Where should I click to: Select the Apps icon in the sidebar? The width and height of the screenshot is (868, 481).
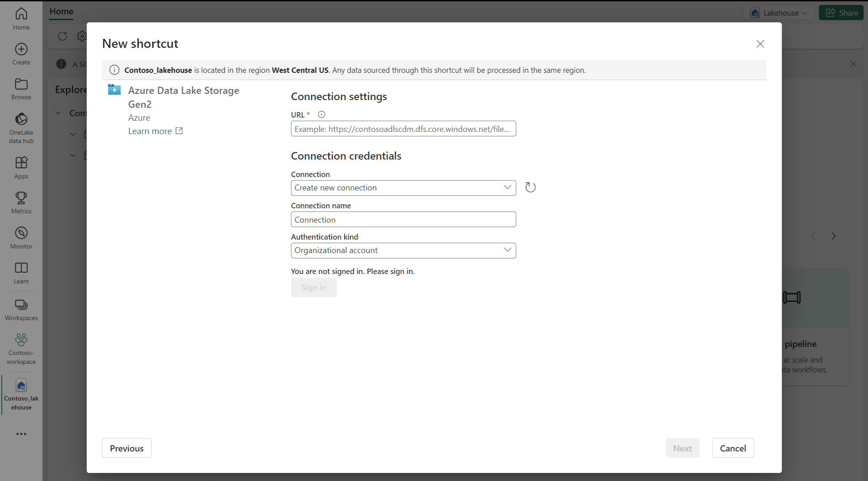tap(21, 164)
